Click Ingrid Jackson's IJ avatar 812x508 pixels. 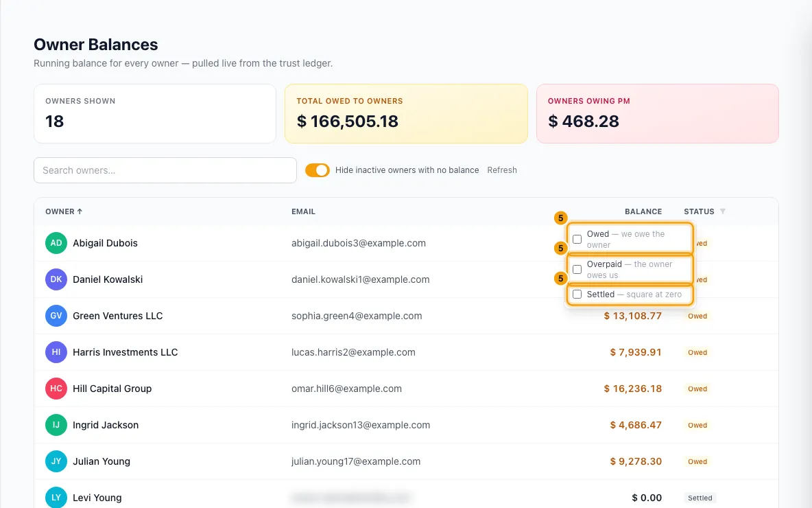coord(56,424)
